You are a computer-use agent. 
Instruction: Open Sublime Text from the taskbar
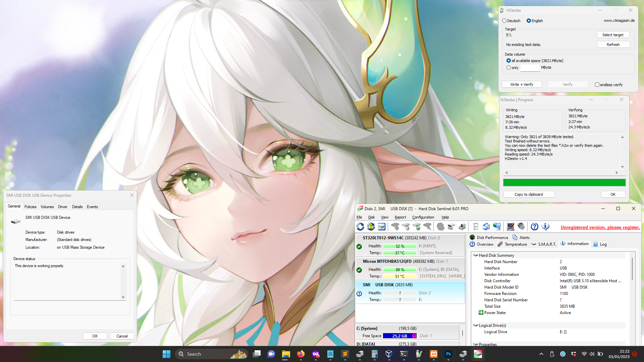[345, 354]
